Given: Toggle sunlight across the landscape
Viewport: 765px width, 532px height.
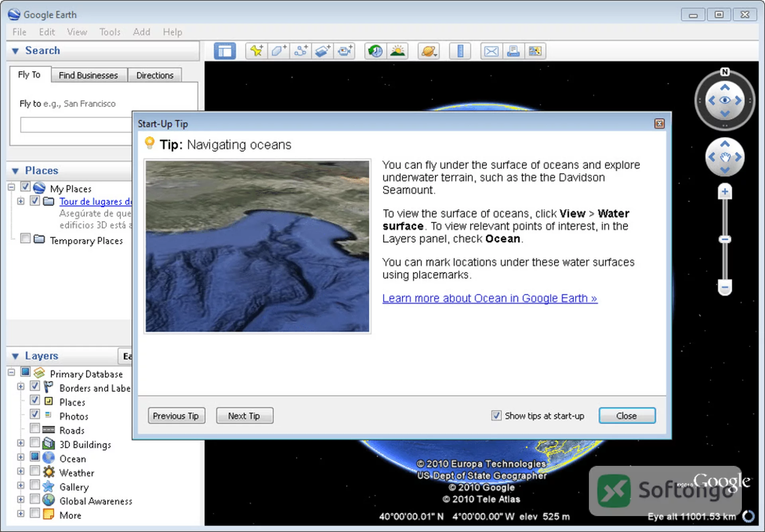Looking at the screenshot, I should tap(397, 51).
